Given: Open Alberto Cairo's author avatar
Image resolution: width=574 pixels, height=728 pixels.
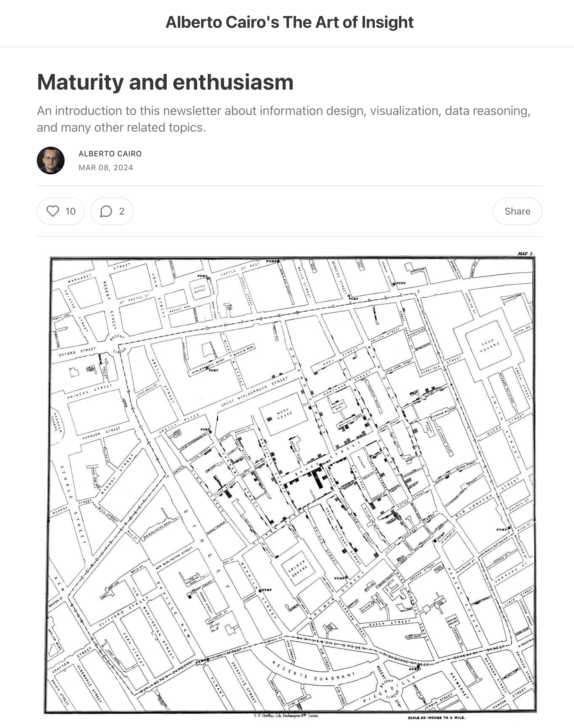Looking at the screenshot, I should 51,160.
